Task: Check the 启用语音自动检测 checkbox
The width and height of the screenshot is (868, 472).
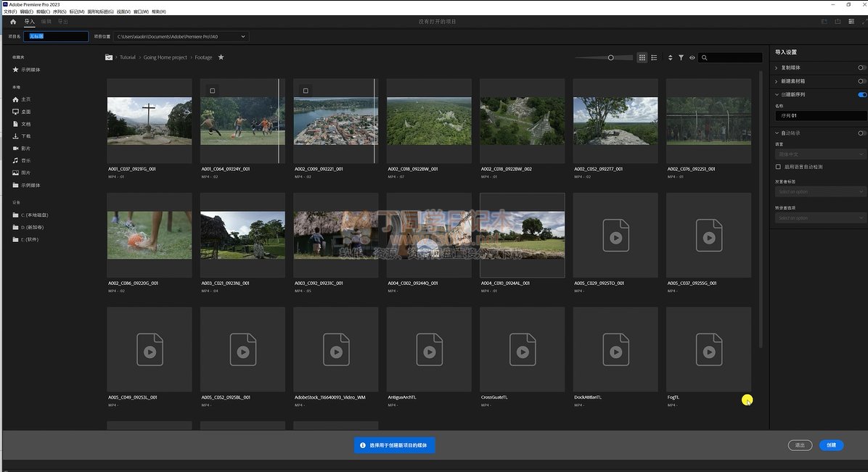Action: click(778, 167)
